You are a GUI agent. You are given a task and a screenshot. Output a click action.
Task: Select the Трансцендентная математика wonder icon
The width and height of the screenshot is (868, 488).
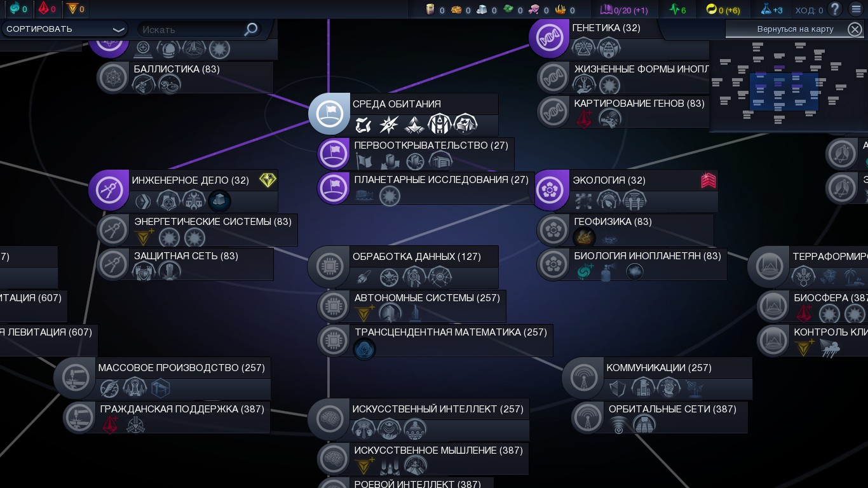364,349
